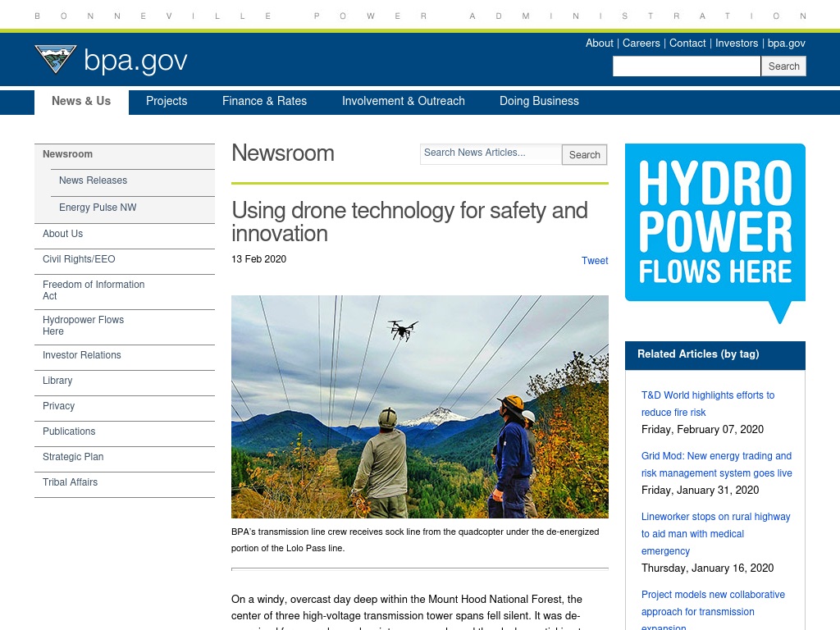The width and height of the screenshot is (840, 630).
Task: Click the photo caption about sock line
Action: click(x=415, y=540)
